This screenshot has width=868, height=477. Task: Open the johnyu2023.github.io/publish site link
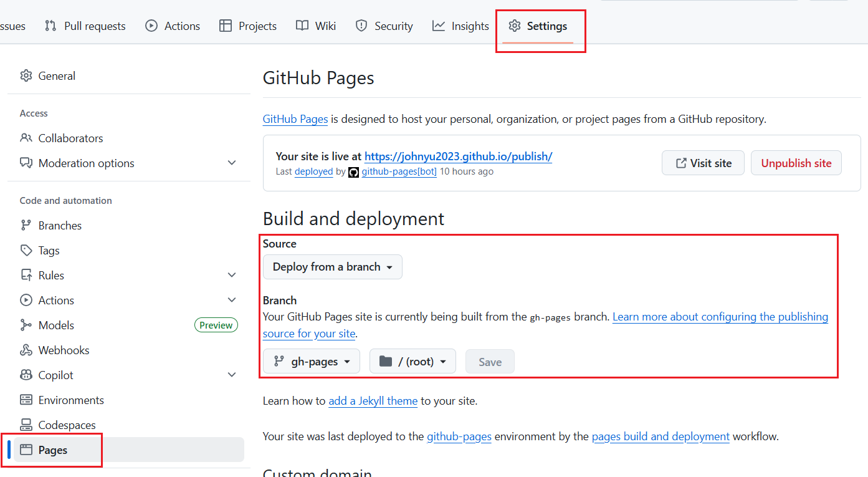coord(458,157)
